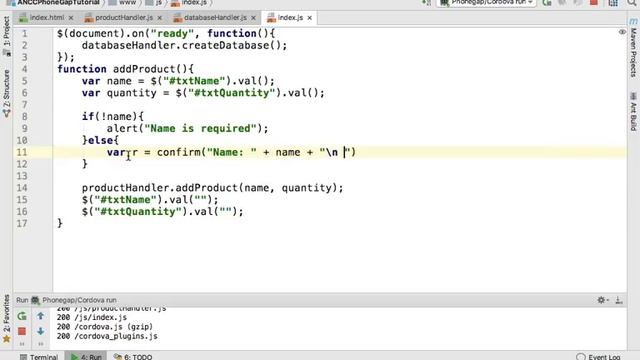This screenshot has height=360, width=640.
Task: Click the search magnifier icon at top right
Action: click(632, 2)
